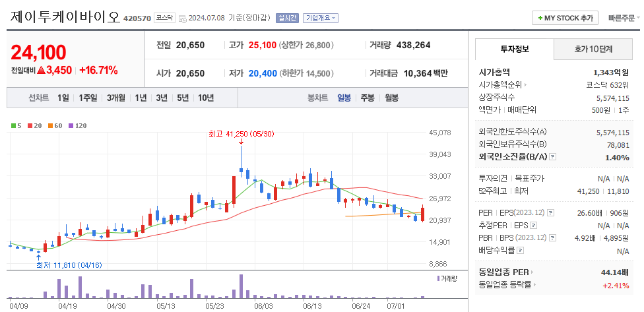Click the MY STOCK 추가 button
The height and width of the screenshot is (312, 644).
565,18
